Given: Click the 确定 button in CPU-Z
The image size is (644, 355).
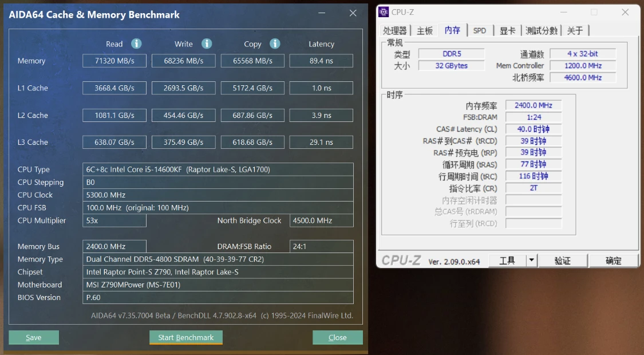Looking at the screenshot, I should coord(613,260).
